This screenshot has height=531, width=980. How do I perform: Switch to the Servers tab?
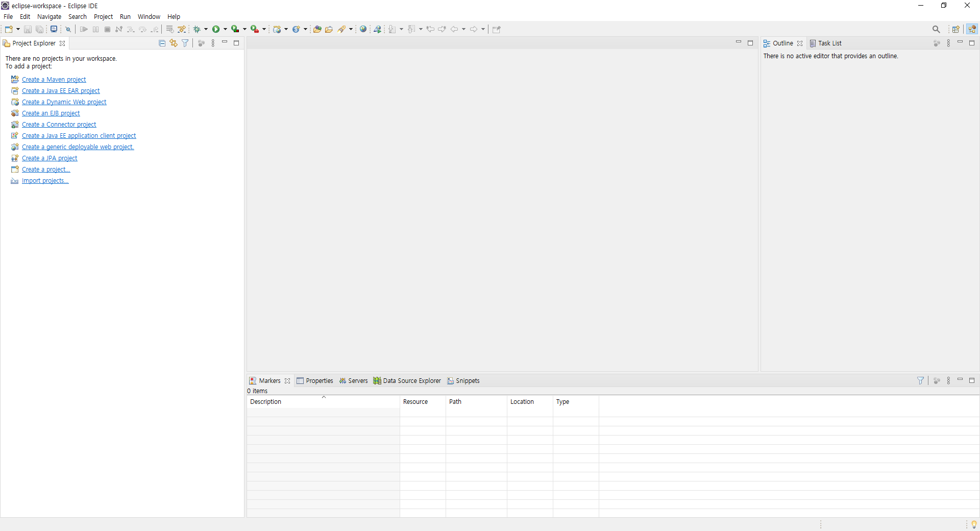(353, 381)
